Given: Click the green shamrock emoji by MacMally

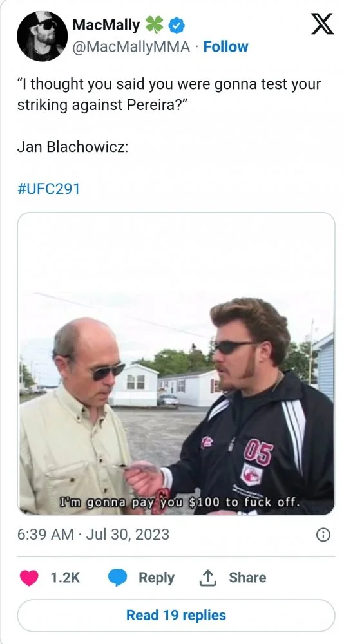Looking at the screenshot, I should point(154,26).
